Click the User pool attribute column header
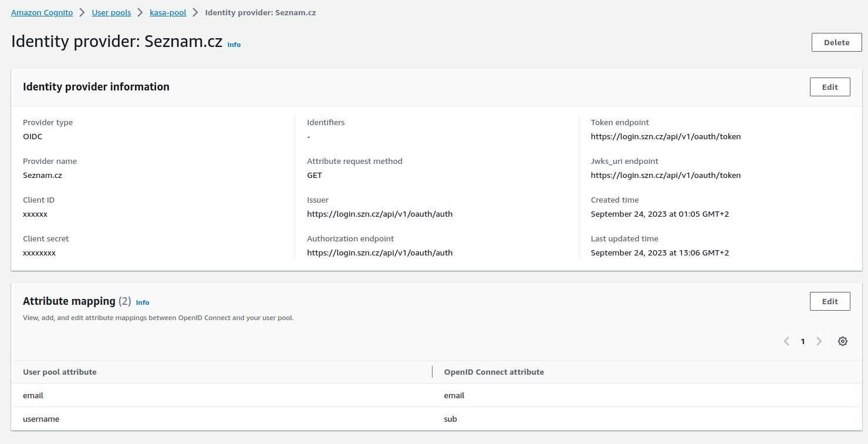This screenshot has height=444, width=868. 60,372
